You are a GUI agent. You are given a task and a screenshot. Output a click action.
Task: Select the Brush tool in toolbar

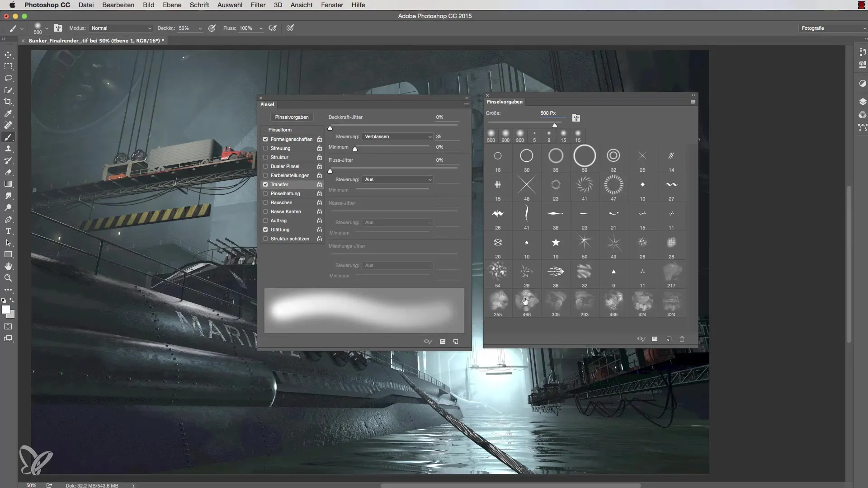[8, 137]
